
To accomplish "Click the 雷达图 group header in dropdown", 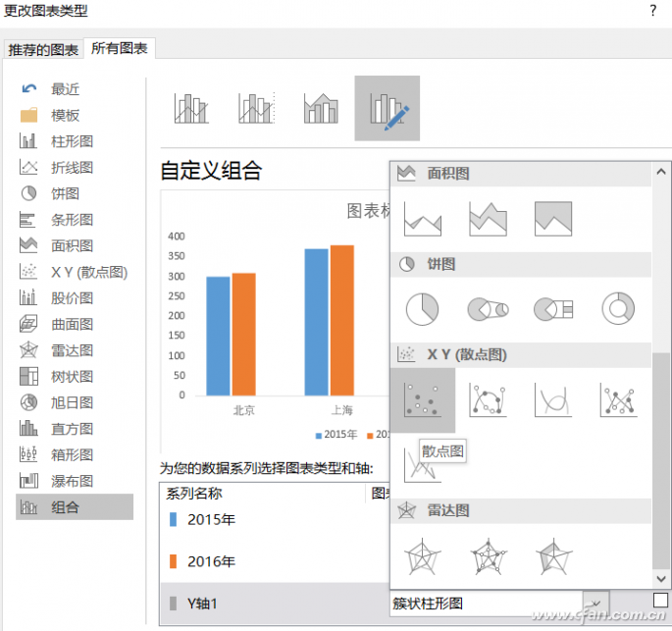I will 521,510.
